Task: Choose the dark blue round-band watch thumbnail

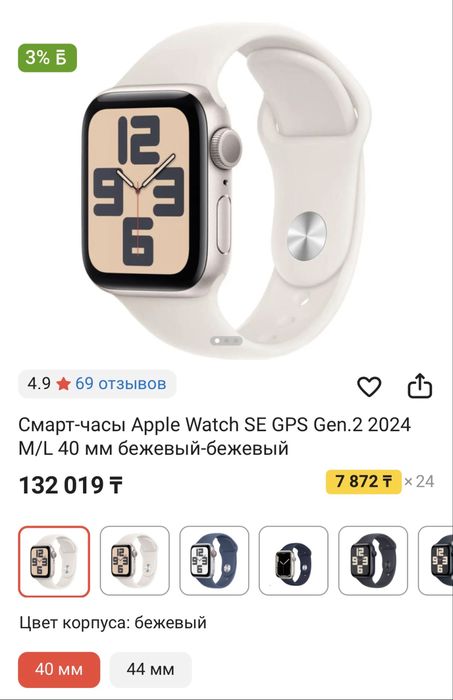Action: pos(294,561)
